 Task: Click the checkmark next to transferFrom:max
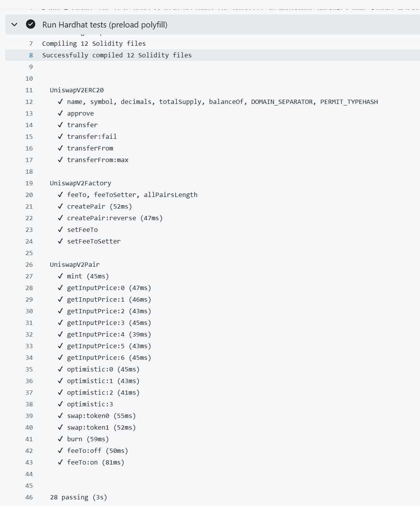coord(60,160)
